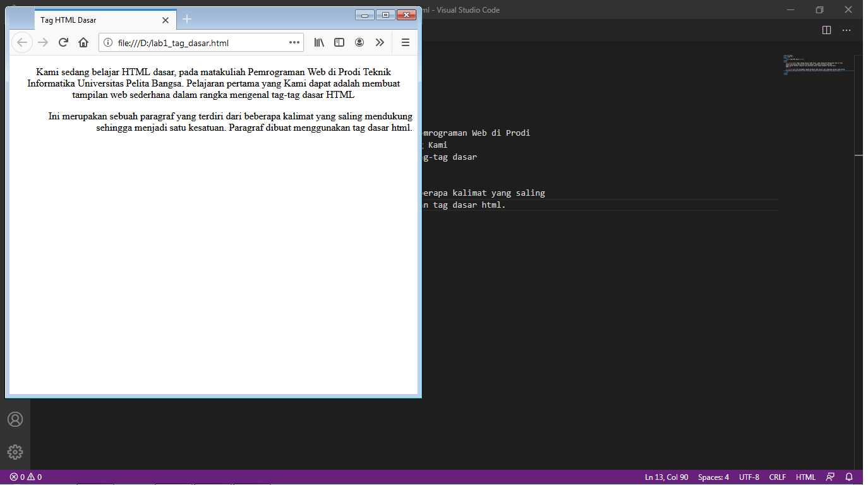The width and height of the screenshot is (868, 490).
Task: Open the Firefox Library icon
Action: pyautogui.click(x=320, y=42)
